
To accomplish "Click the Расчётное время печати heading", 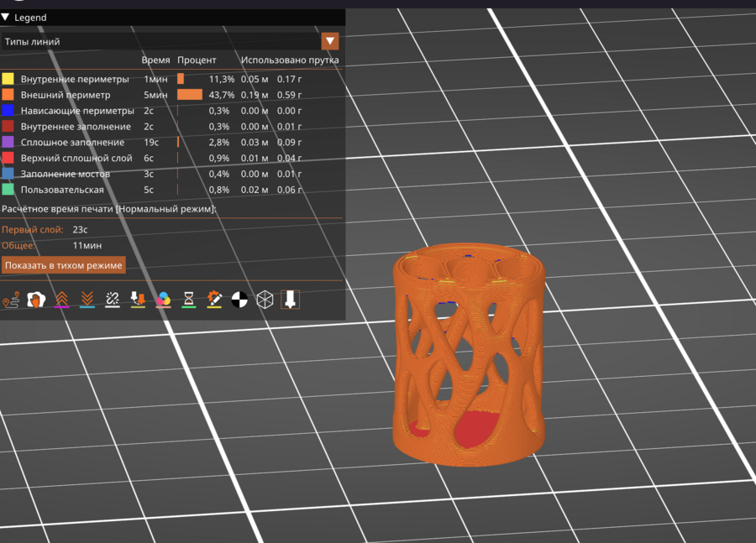I will click(109, 209).
